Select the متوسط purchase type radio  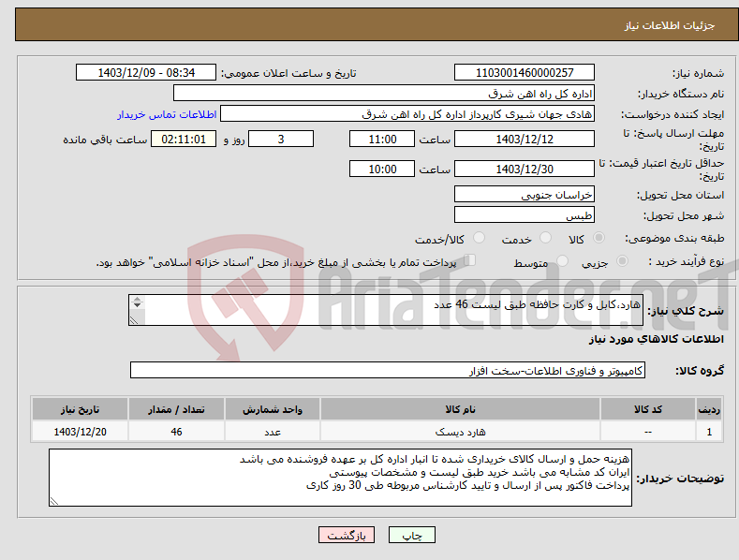562,260
